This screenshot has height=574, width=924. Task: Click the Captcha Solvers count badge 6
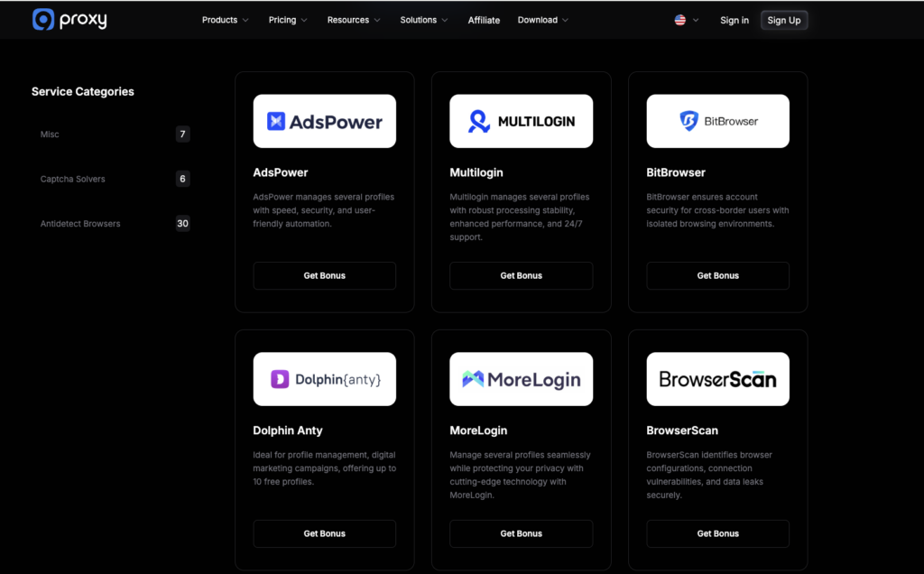tap(182, 179)
